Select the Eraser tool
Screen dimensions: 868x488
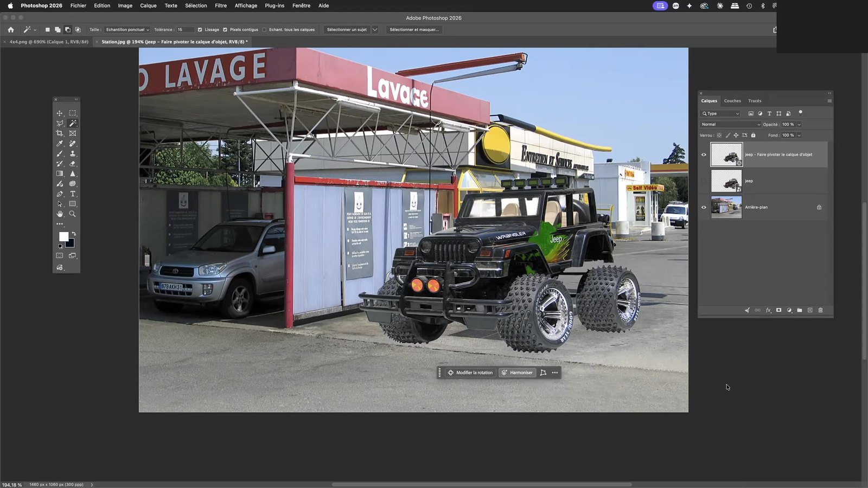click(x=73, y=164)
